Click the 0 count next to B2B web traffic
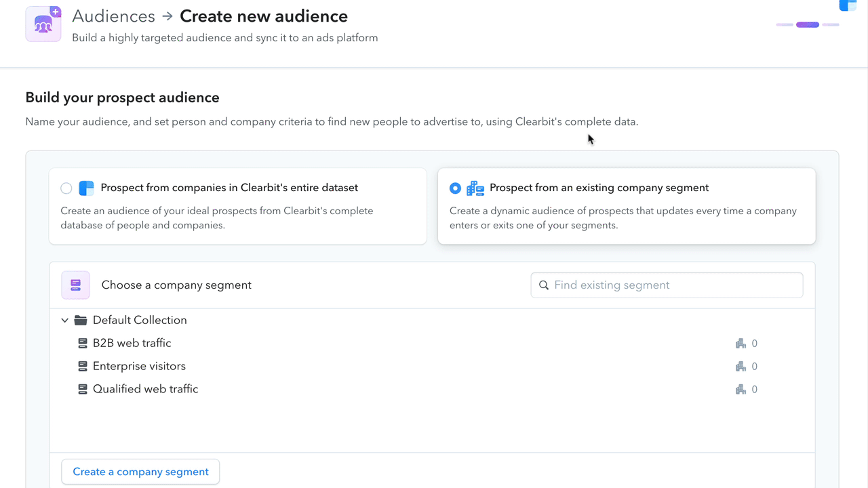The image size is (868, 488). (754, 343)
